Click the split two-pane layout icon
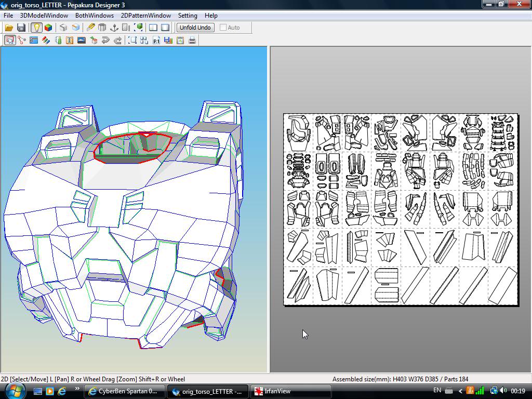Screen dimensions: 532x399 (153, 28)
